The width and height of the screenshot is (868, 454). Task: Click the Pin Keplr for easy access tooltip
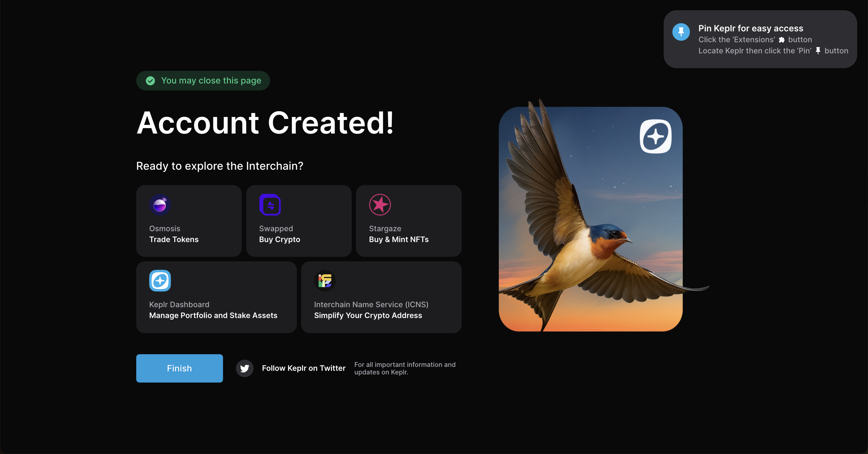(760, 39)
